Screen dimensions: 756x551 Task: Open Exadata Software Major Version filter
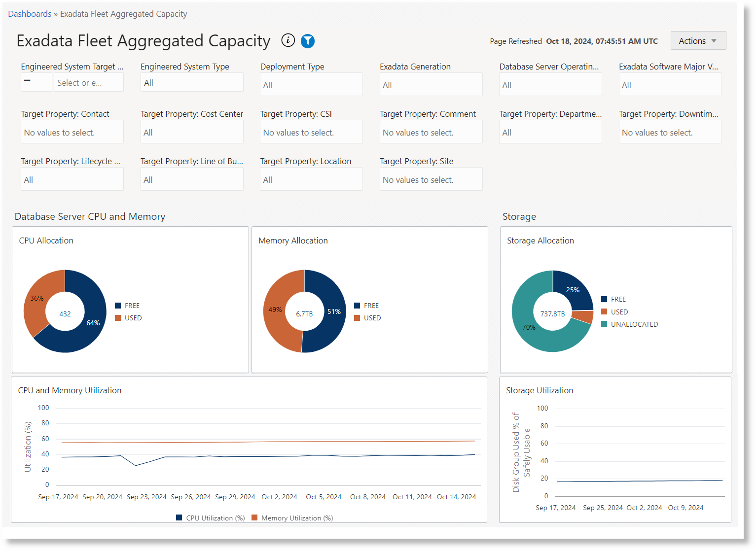670,84
